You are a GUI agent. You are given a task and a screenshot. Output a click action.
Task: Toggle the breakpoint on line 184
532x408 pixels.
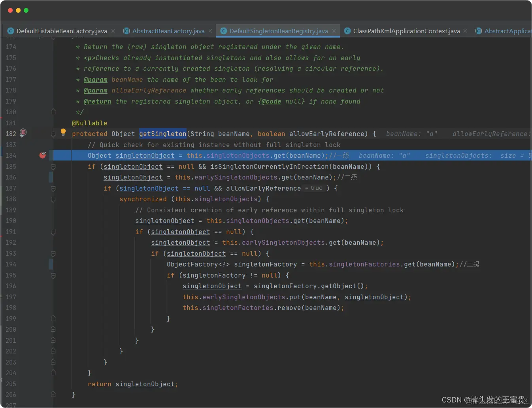click(43, 155)
